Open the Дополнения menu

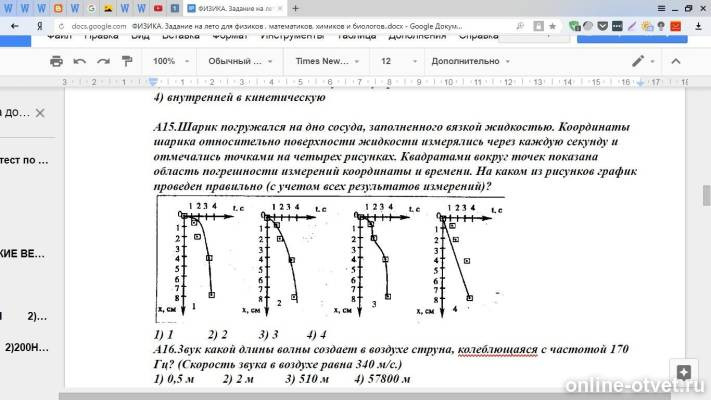(x=417, y=36)
